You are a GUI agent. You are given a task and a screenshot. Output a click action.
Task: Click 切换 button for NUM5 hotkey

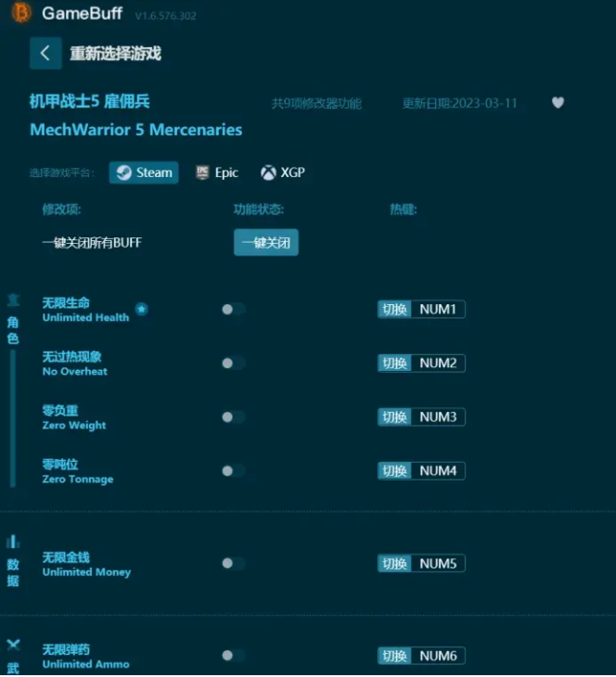click(394, 564)
